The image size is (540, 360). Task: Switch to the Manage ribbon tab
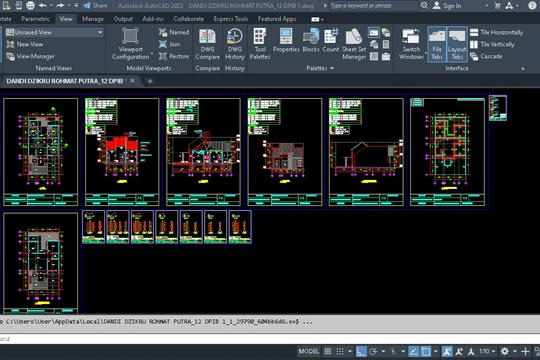click(x=93, y=19)
